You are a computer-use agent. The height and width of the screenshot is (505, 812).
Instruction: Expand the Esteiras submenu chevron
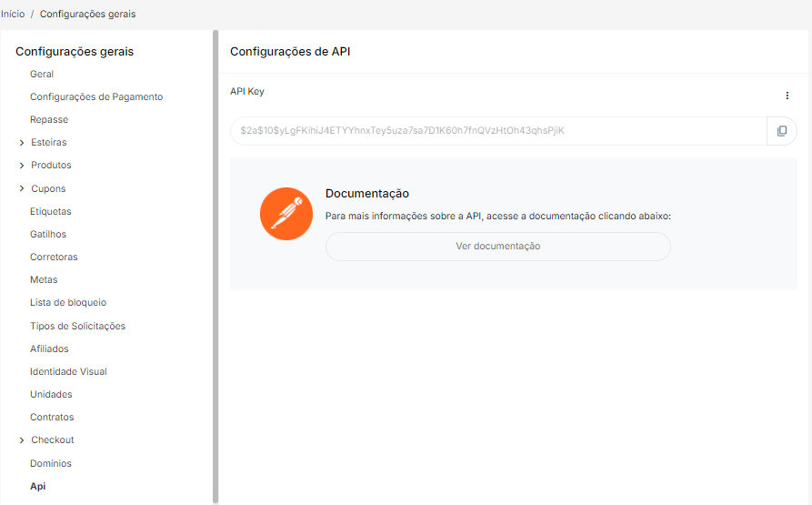(x=21, y=143)
